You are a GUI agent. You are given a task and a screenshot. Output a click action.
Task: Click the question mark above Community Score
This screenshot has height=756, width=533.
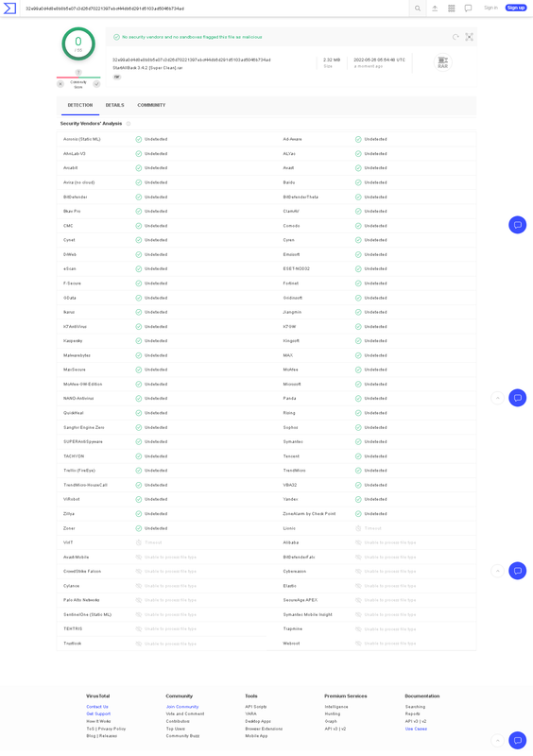click(x=78, y=73)
